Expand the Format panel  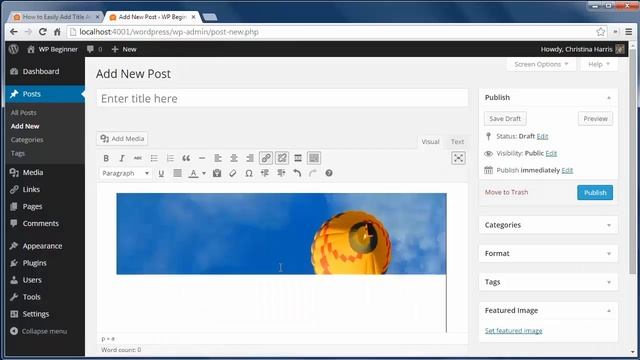[x=609, y=254]
